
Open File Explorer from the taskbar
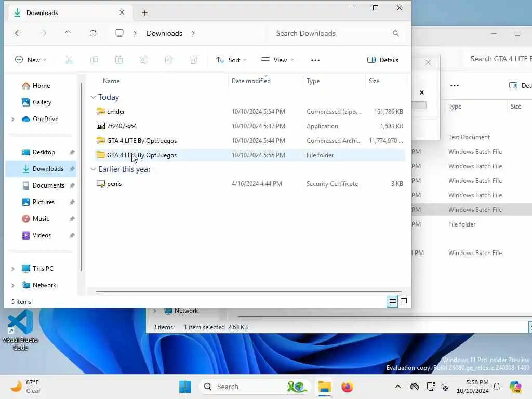[x=324, y=387]
